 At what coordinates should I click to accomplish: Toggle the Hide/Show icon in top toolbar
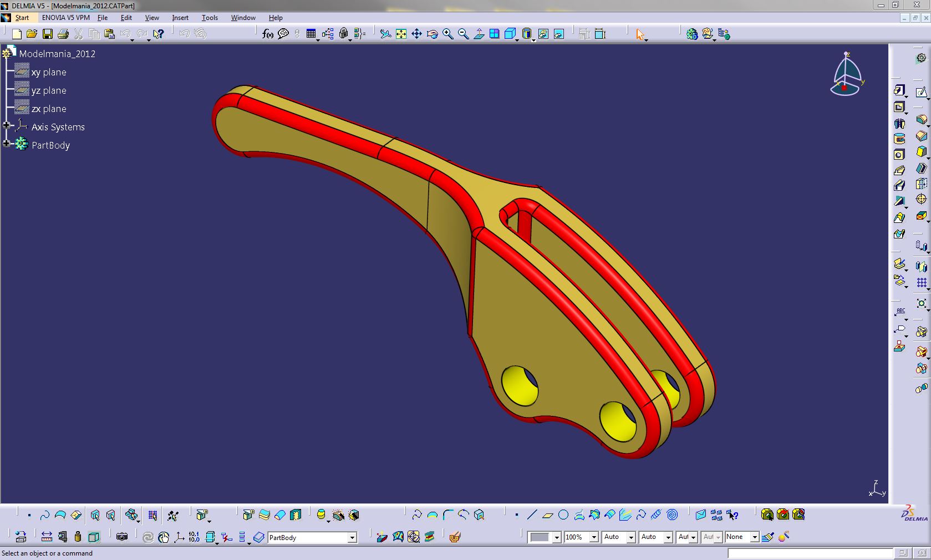click(x=543, y=34)
